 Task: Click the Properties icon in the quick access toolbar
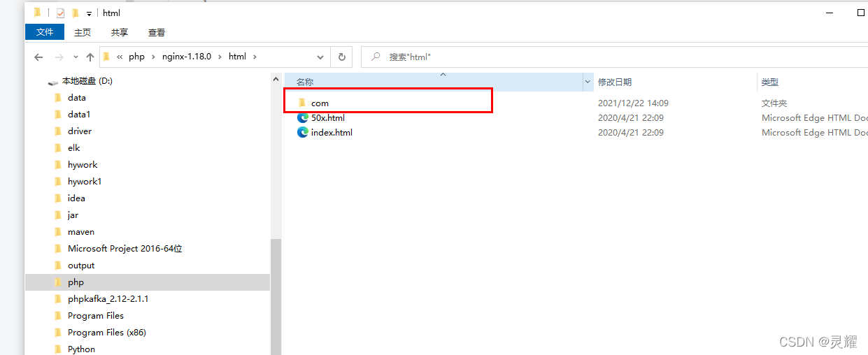(x=60, y=13)
